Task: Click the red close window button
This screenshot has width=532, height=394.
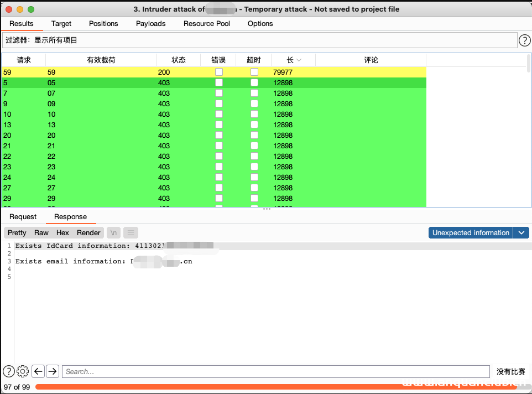Action: 9,9
